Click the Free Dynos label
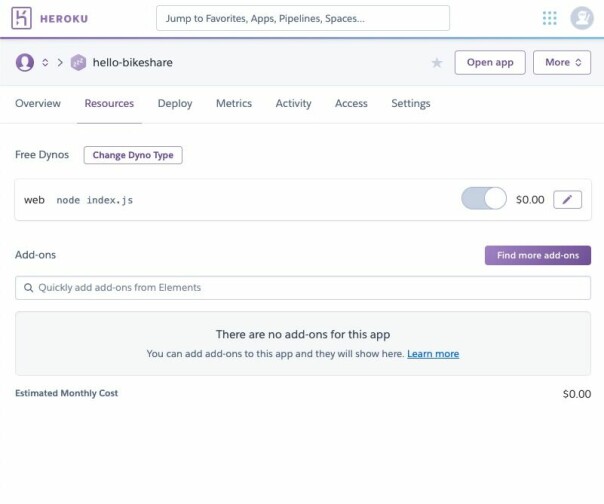Image resolution: width=604 pixels, height=504 pixels. coord(42,155)
